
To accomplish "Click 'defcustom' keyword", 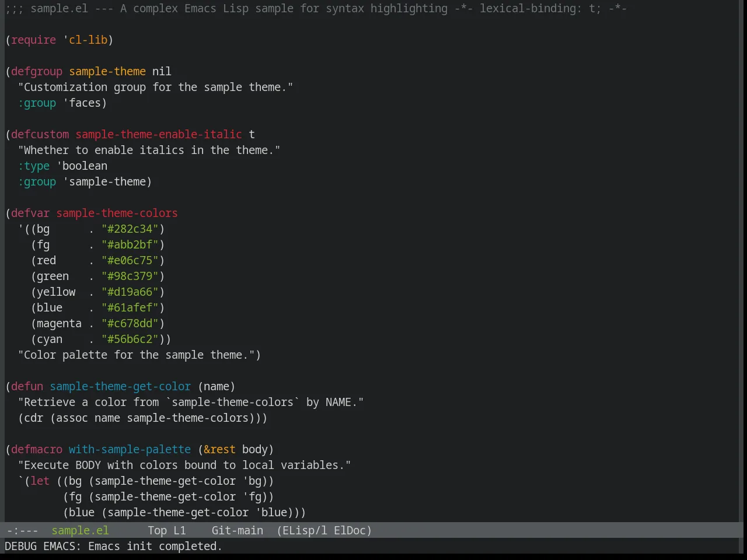I will [x=40, y=134].
